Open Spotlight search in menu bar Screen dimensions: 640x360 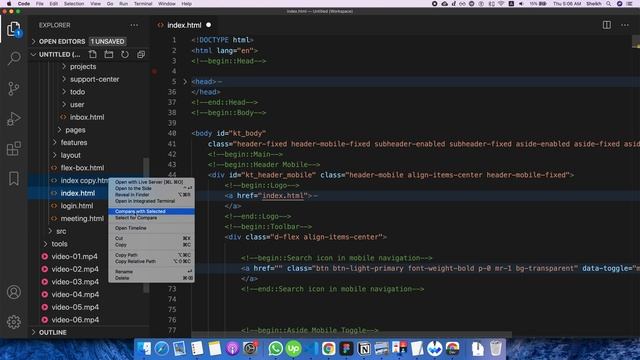point(609,4)
